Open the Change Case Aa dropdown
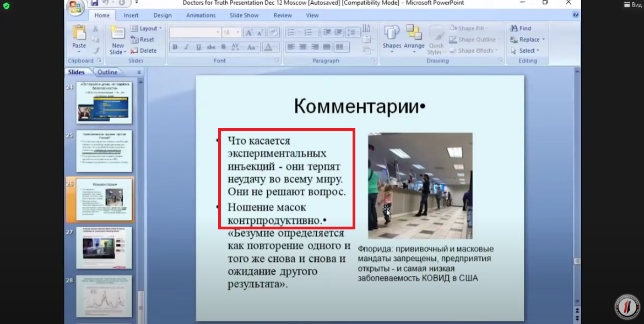644x324 pixels. pos(253,47)
